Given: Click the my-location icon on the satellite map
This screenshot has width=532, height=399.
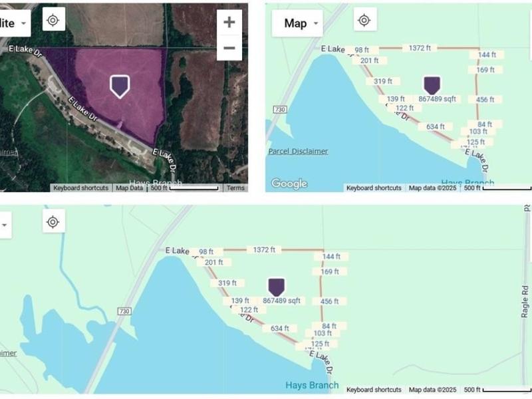Looking at the screenshot, I should (x=53, y=21).
